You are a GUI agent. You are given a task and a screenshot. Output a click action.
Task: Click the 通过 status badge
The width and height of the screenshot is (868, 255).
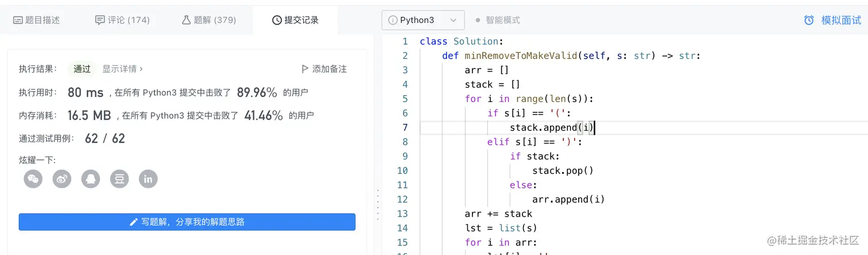(82, 69)
